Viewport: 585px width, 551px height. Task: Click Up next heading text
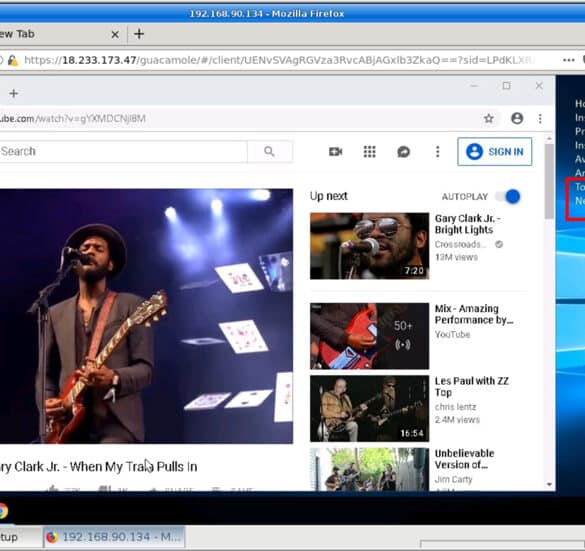pyautogui.click(x=328, y=196)
